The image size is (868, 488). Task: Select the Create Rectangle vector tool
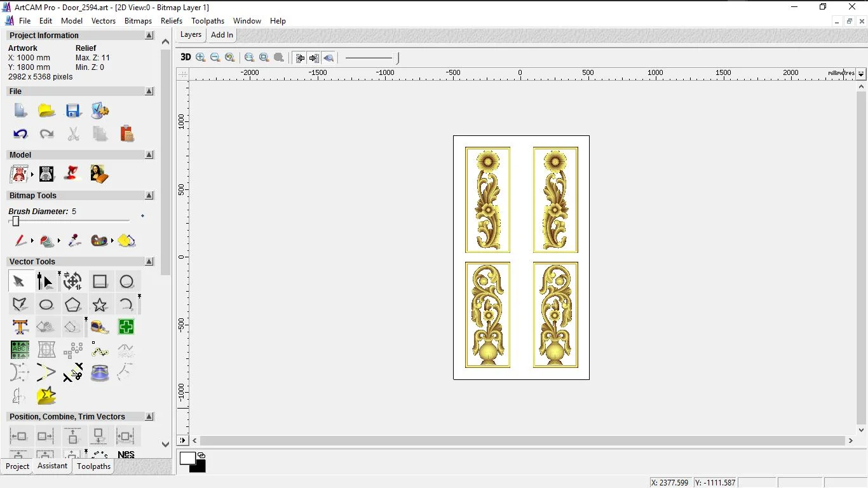click(x=100, y=281)
